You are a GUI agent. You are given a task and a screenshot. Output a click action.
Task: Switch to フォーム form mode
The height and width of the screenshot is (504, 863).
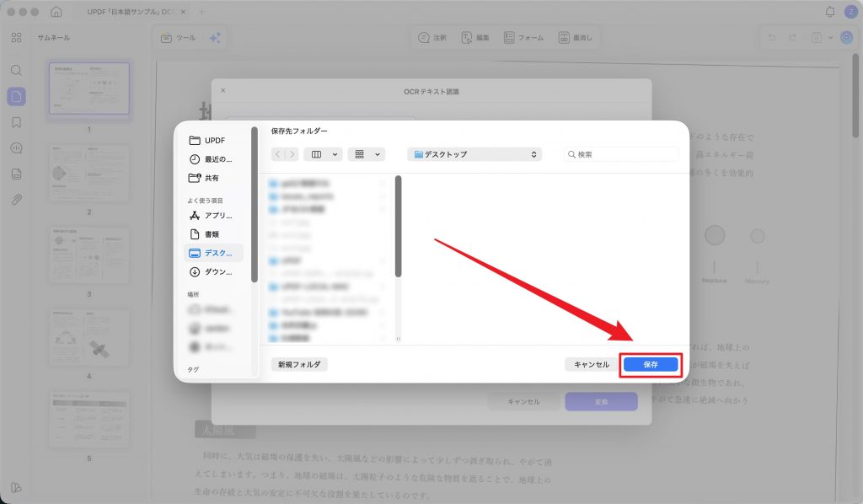523,37
